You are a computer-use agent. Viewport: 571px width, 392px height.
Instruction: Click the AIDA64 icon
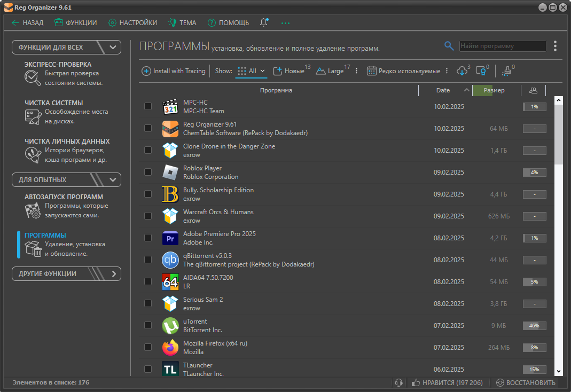tap(170, 282)
